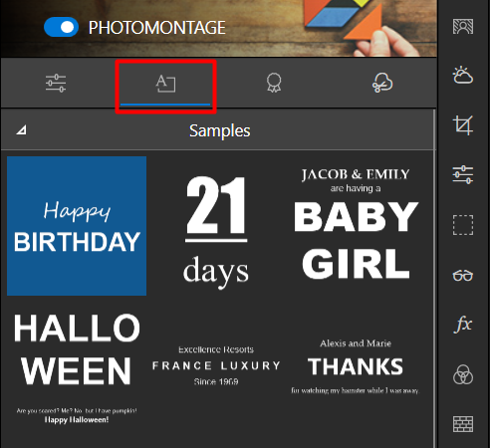Select the dashed rectangle selection tool
The width and height of the screenshot is (490, 448).
pos(463,225)
